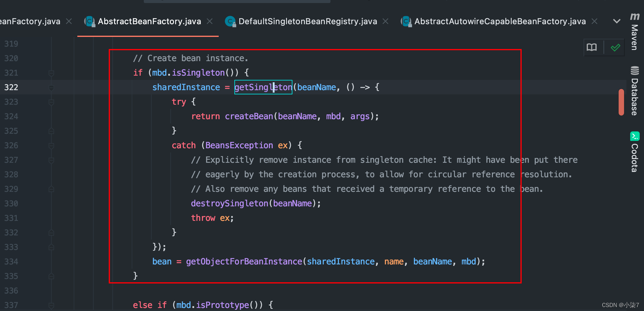The height and width of the screenshot is (311, 644).
Task: Collapse the else-if block at line 337
Action: [x=51, y=305]
